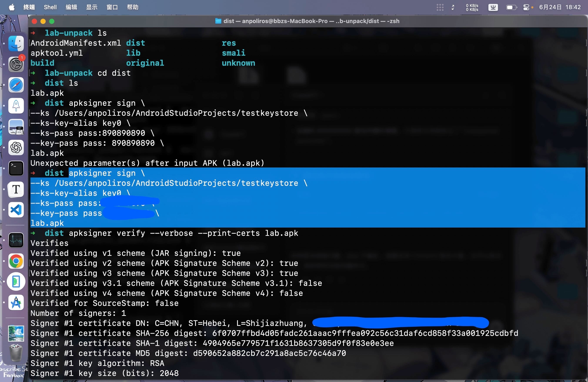The width and height of the screenshot is (588, 382).
Task: Launch Visual Studio Code from dock
Action: (16, 210)
